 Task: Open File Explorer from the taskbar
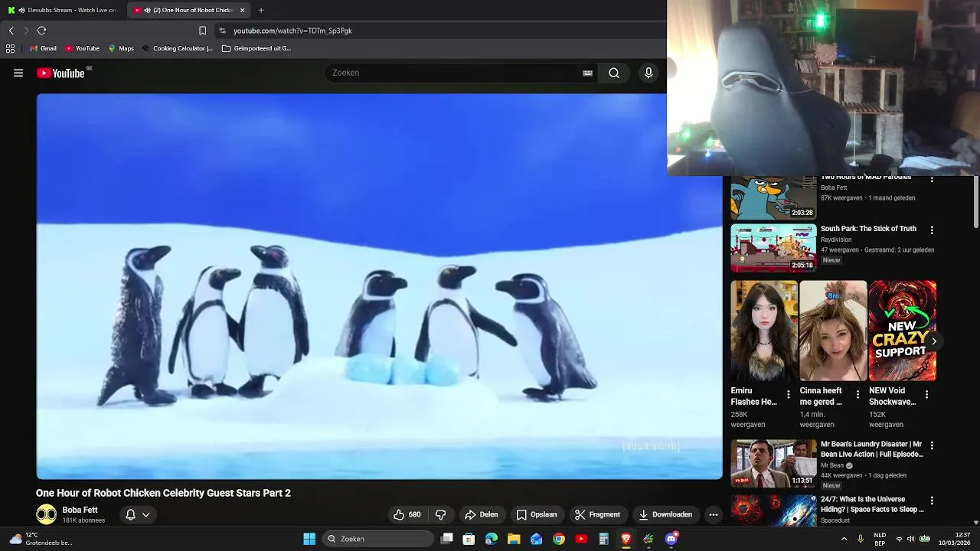pyautogui.click(x=514, y=539)
